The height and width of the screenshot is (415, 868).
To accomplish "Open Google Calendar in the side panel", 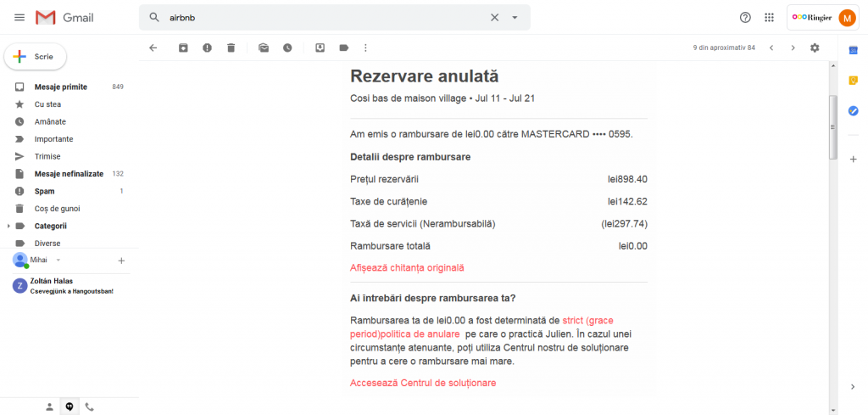I will click(x=853, y=50).
